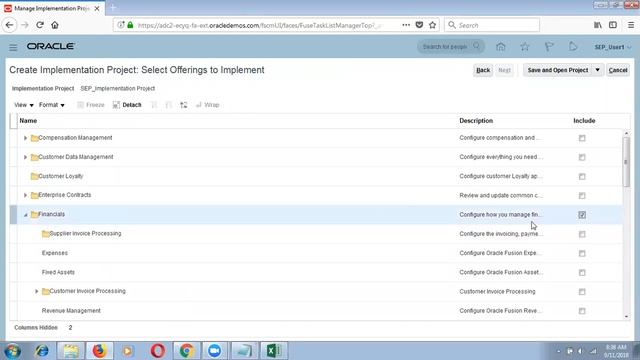
Task: Include Compensation Management checkbox
Action: point(582,138)
